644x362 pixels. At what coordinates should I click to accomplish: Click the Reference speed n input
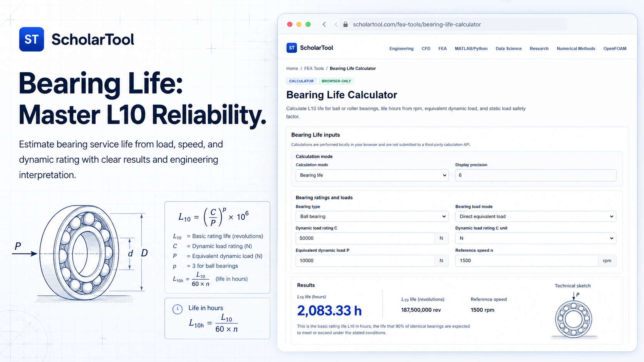click(527, 260)
